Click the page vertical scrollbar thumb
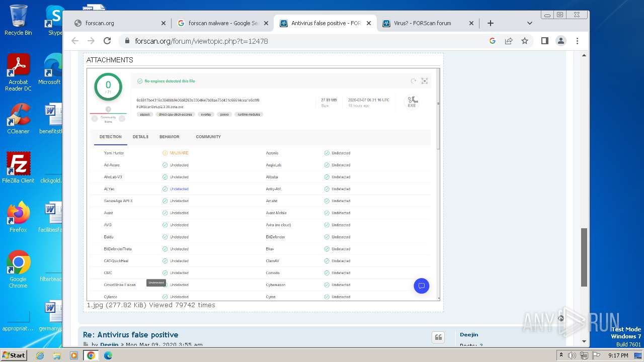 coord(584,257)
